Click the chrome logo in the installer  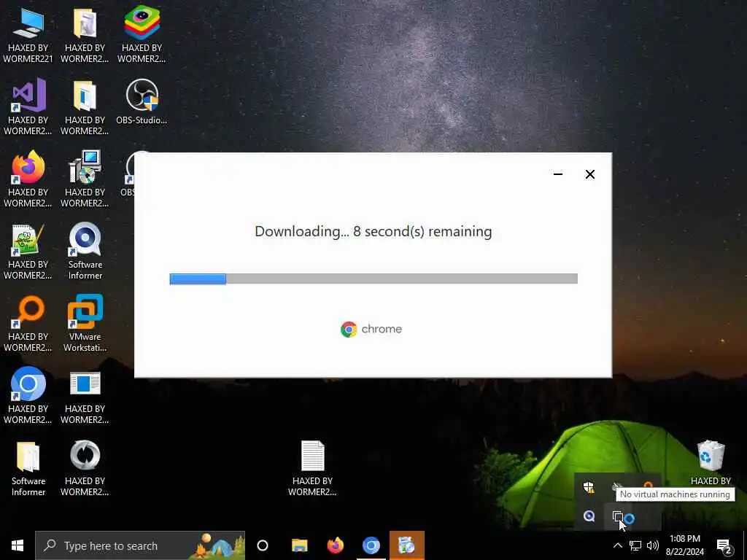point(371,329)
